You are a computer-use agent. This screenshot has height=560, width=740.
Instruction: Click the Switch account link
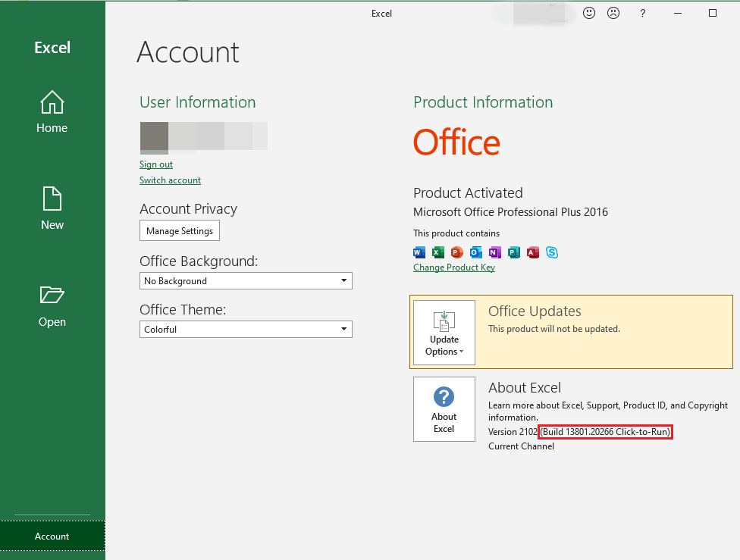[x=170, y=180]
